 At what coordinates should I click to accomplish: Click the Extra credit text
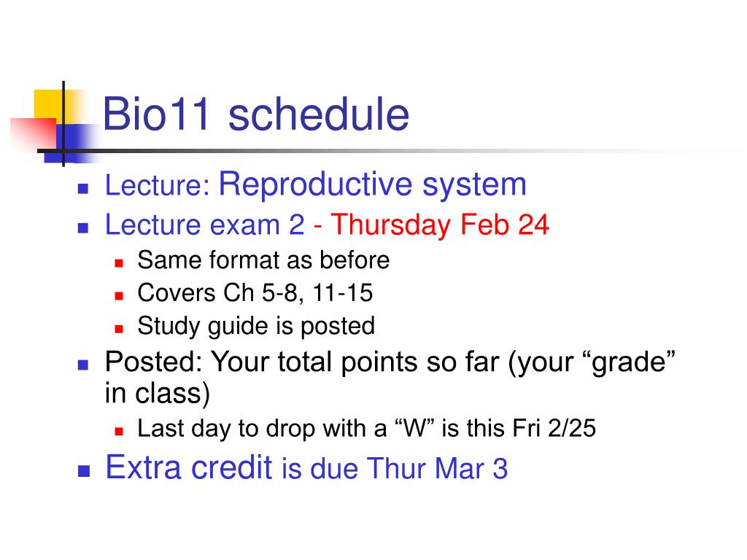pyautogui.click(x=189, y=467)
